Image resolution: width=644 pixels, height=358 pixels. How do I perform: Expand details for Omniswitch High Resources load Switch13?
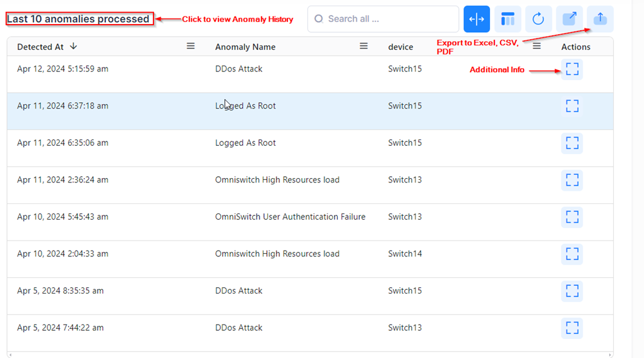pyautogui.click(x=572, y=181)
